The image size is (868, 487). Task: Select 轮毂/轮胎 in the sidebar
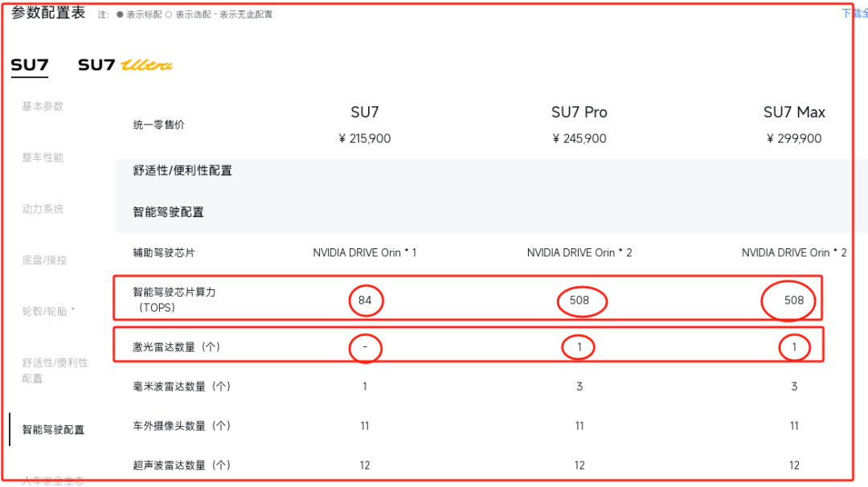tap(48, 311)
